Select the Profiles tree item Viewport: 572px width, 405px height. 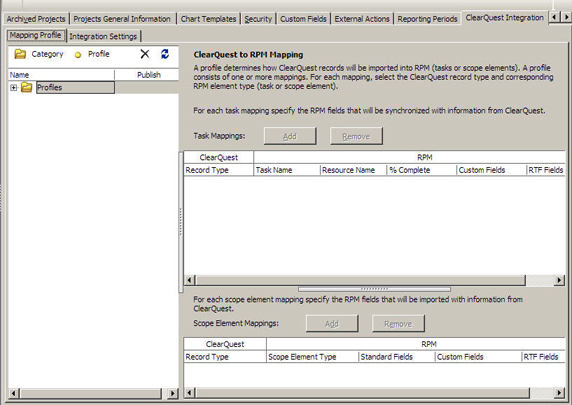pos(75,88)
